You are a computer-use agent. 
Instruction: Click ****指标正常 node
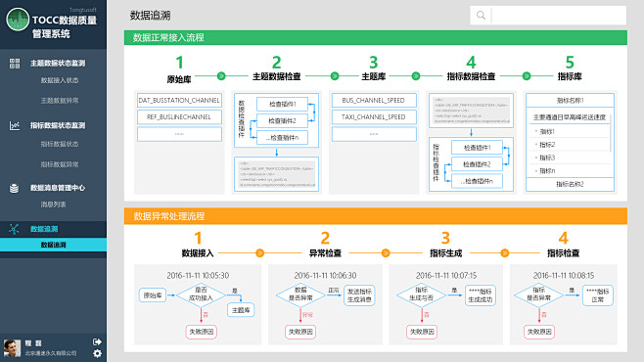(598, 295)
